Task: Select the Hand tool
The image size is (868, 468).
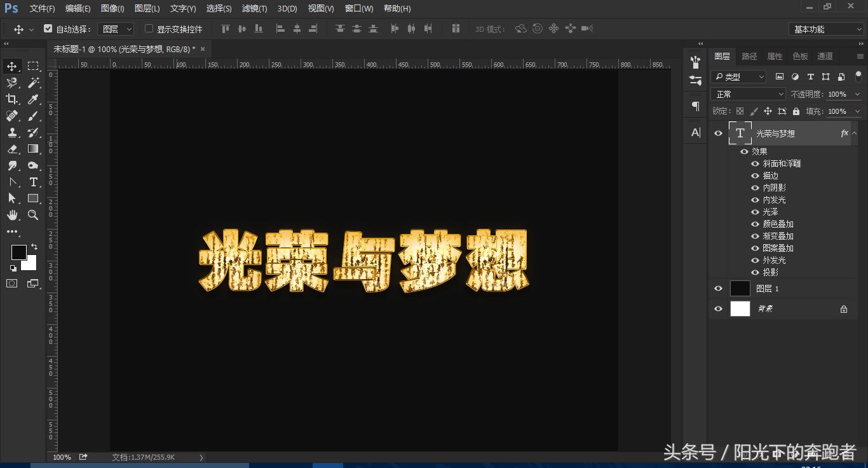Action: (x=11, y=215)
